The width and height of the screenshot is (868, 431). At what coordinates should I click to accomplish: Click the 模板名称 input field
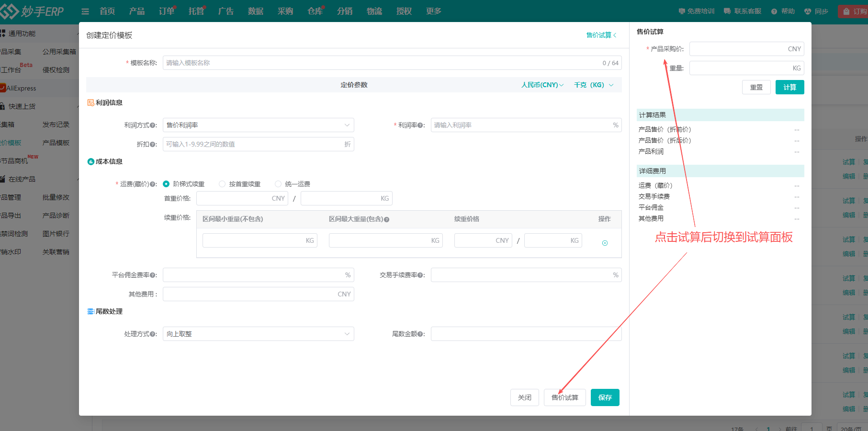pos(381,63)
